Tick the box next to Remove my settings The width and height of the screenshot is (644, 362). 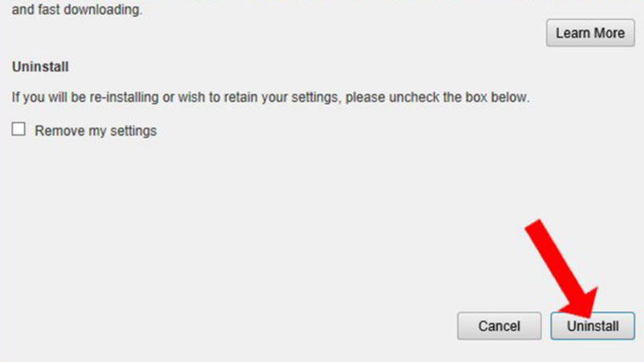[x=19, y=130]
